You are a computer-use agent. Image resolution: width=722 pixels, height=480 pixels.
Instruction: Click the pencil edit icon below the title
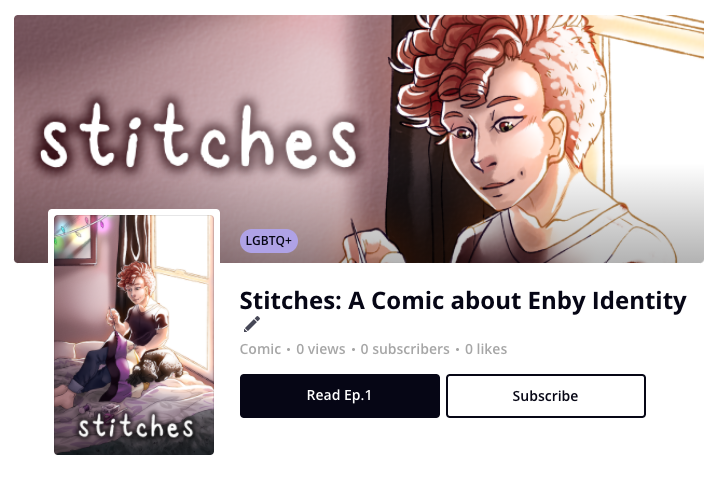tap(252, 324)
